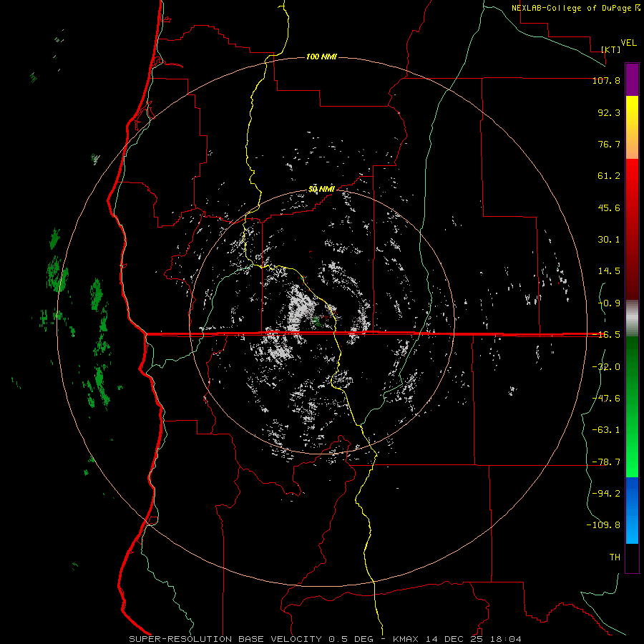Select the -94.2 velocity scale value
Image resolution: width=644 pixels, height=644 pixels.
click(x=606, y=494)
